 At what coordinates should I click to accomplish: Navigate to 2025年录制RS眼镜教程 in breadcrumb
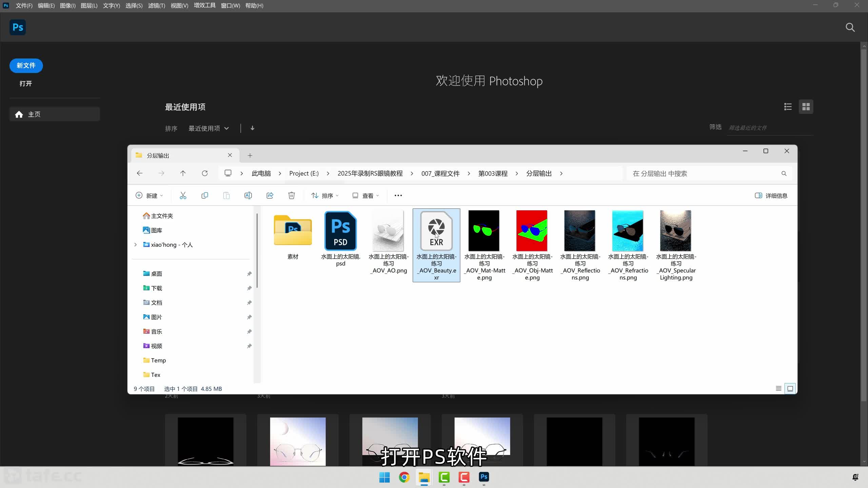(x=370, y=174)
